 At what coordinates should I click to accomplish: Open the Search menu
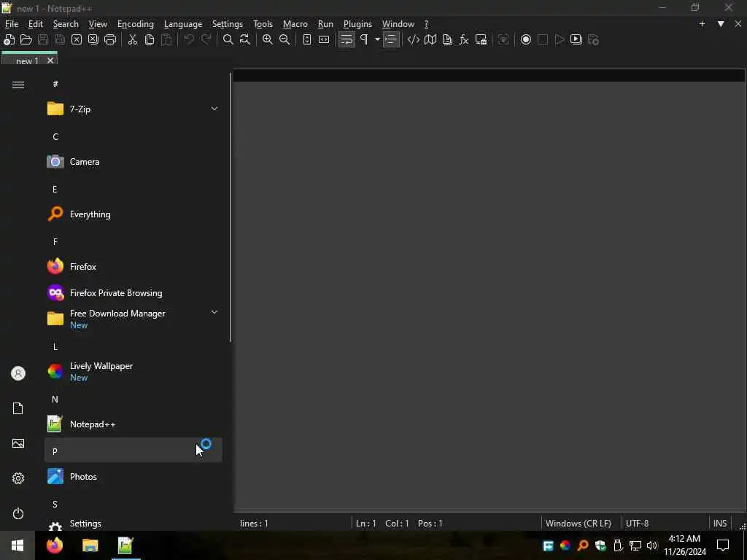point(66,24)
